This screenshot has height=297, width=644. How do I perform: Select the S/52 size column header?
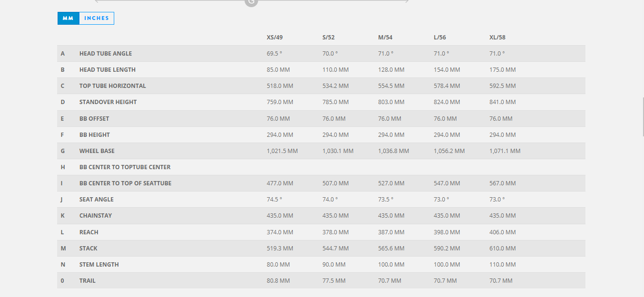(x=329, y=38)
